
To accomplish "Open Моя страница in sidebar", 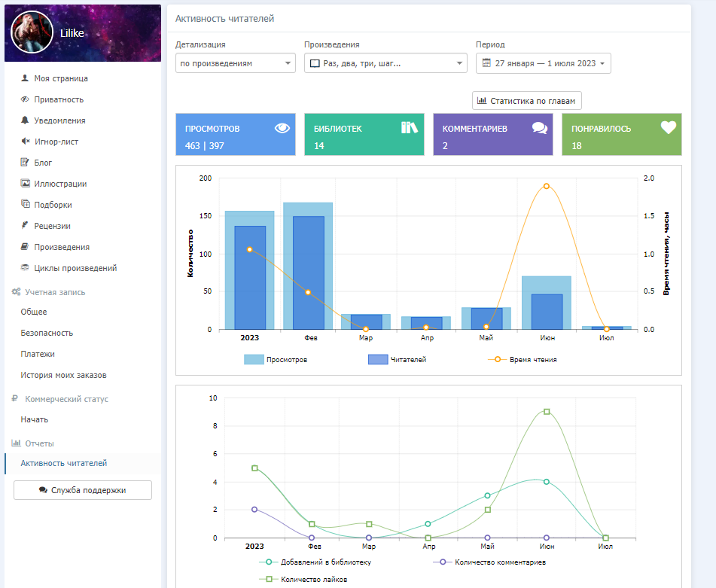I will (60, 78).
